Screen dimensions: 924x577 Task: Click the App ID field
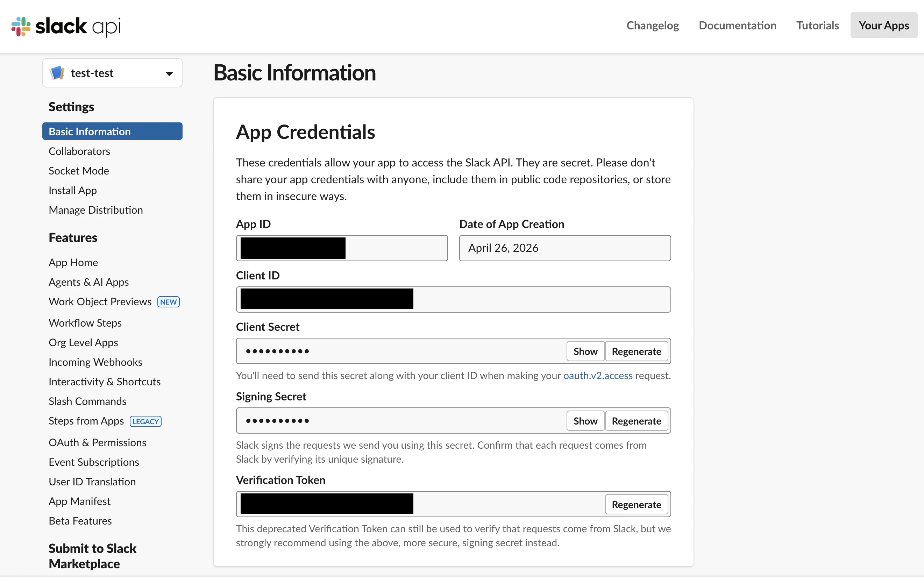coord(342,248)
